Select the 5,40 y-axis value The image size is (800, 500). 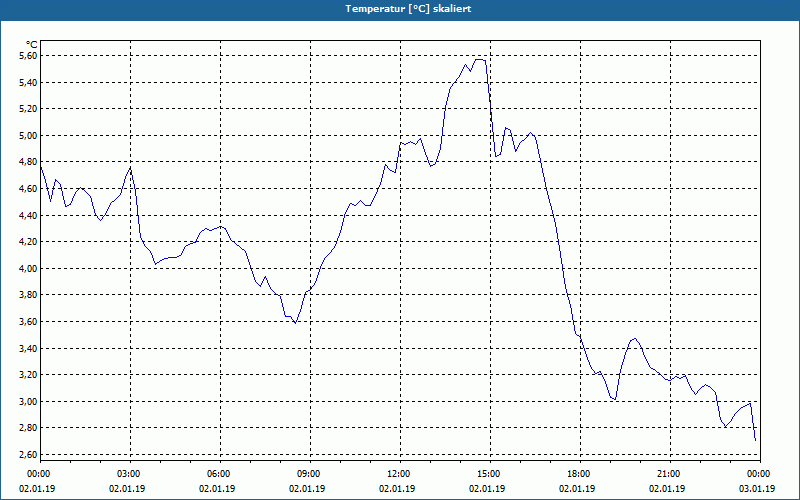tap(28, 82)
